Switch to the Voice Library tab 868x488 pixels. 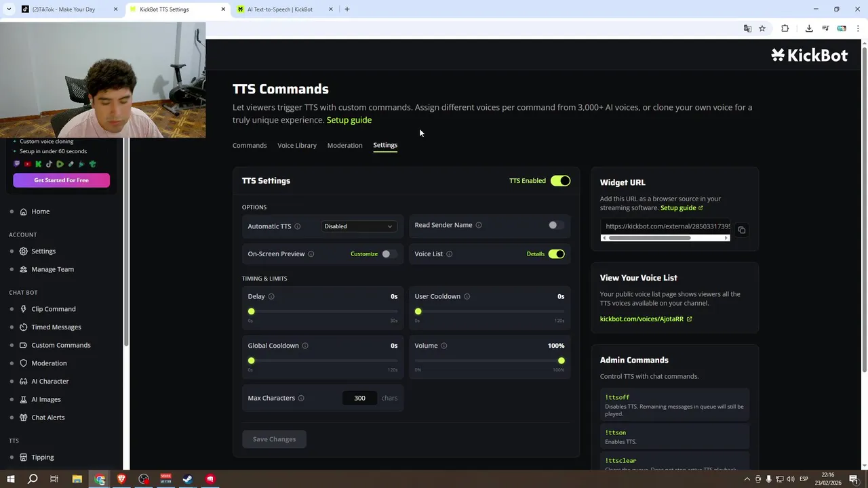tap(297, 146)
